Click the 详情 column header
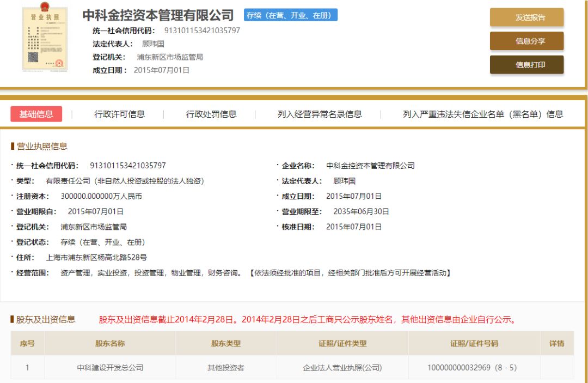The height and width of the screenshot is (383, 588). click(x=556, y=343)
